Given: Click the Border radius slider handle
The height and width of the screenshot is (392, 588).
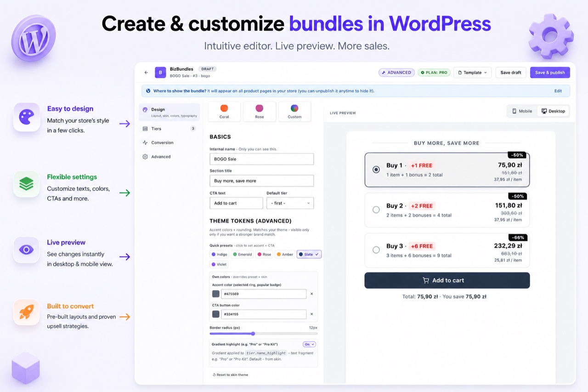Looking at the screenshot, I should coord(253,334).
